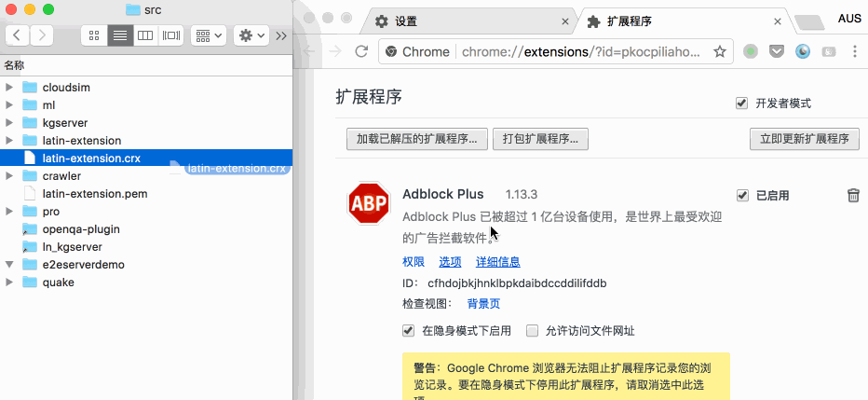Expand the kgserver folder
Viewport: 868px width, 400px height.
8,123
